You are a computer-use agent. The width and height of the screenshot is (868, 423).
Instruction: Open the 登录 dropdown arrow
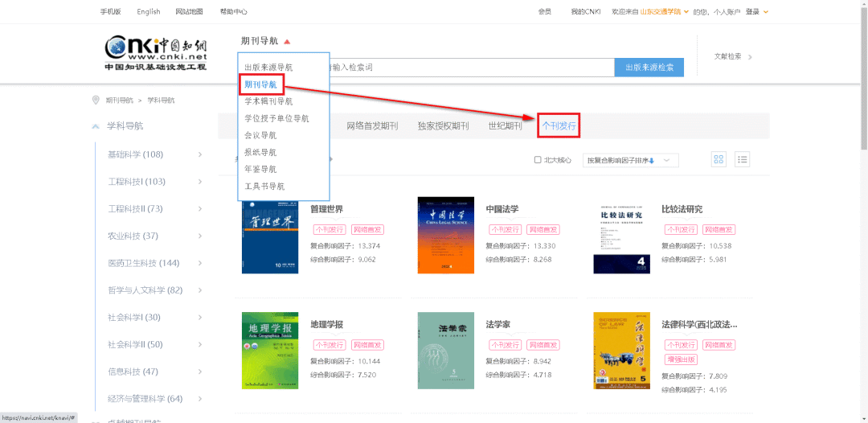pos(766,11)
